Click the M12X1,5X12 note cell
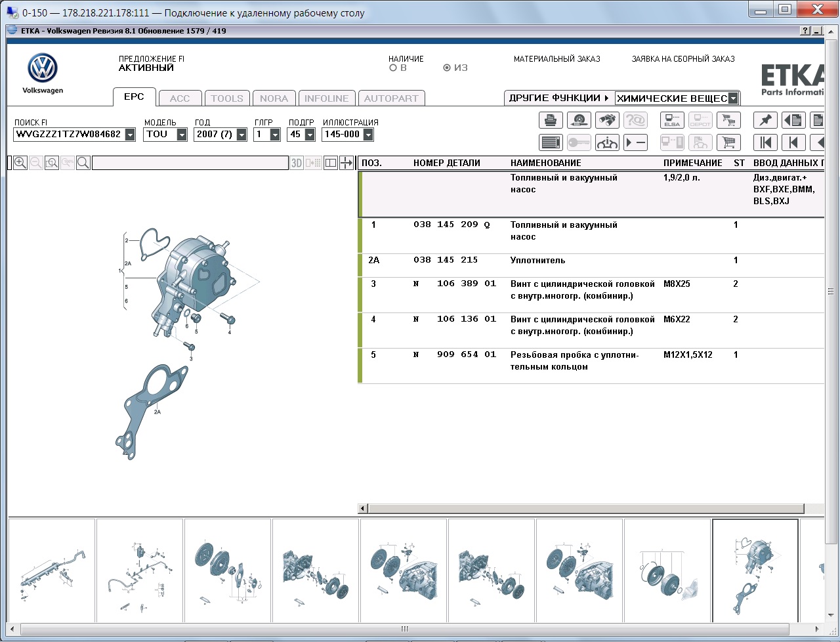This screenshot has height=642, width=840. click(688, 354)
